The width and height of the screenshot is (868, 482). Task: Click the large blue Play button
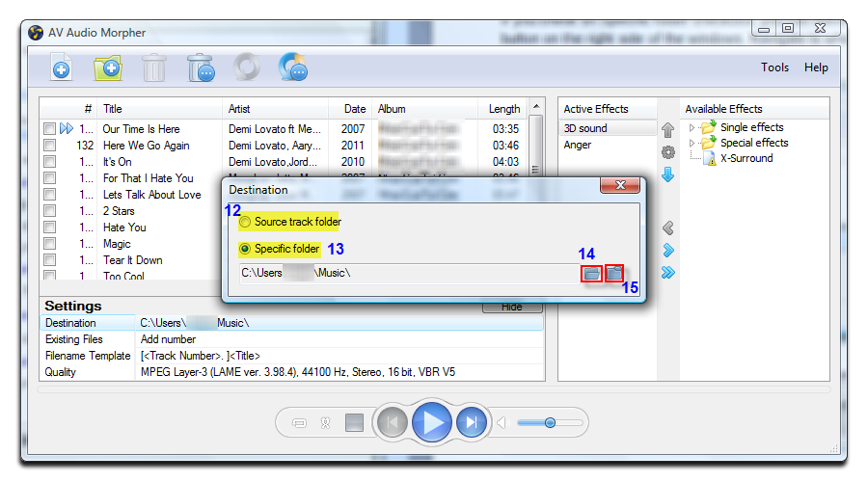tap(432, 422)
